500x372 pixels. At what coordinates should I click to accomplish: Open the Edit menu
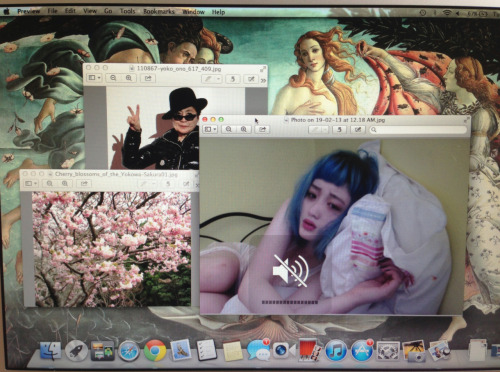click(70, 11)
